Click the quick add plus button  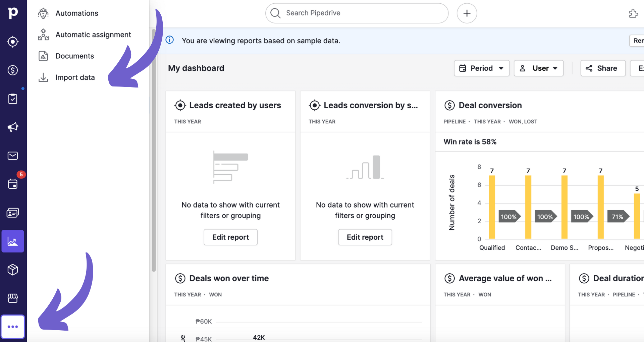(467, 13)
